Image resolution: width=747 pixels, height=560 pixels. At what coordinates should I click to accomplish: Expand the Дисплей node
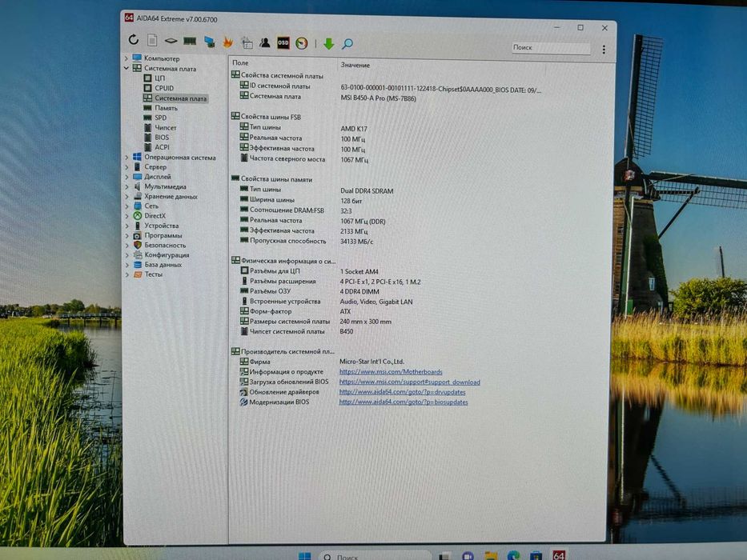(127, 177)
